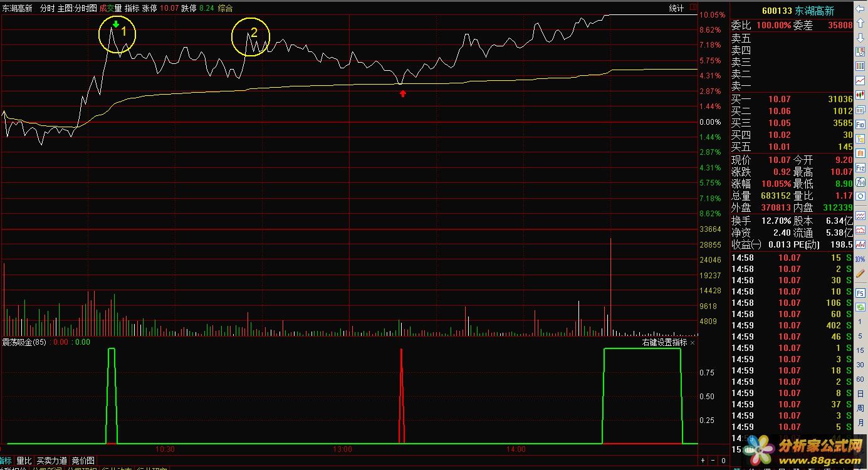Click 分时 in the top chart bar

pos(47,8)
